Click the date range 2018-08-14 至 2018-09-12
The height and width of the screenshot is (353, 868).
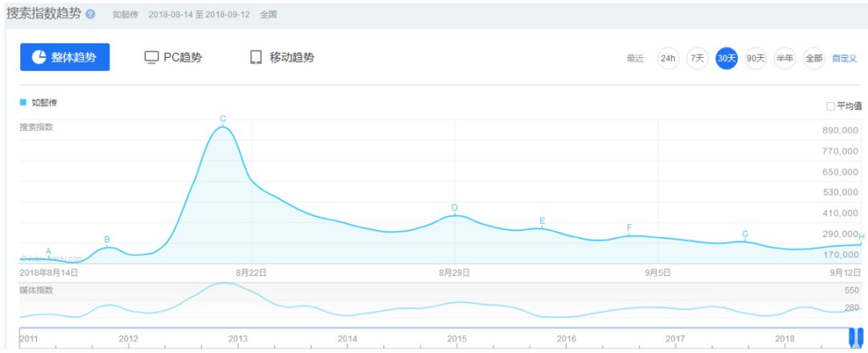[200, 15]
